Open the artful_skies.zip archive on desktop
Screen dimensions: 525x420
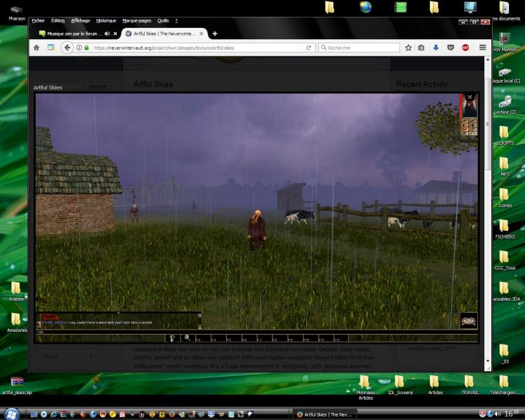click(x=17, y=385)
